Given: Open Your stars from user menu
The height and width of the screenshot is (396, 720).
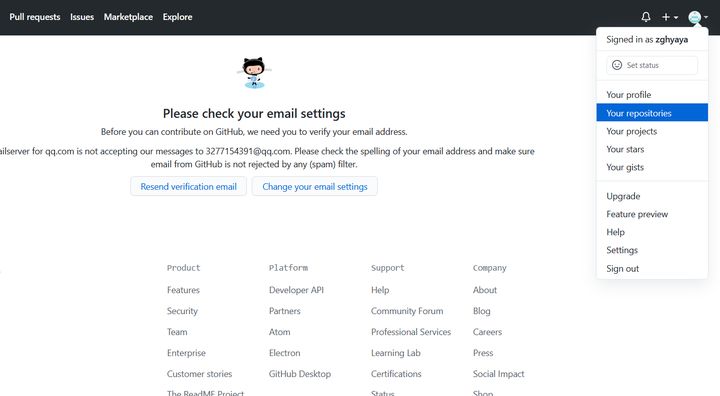Looking at the screenshot, I should [x=652, y=149].
